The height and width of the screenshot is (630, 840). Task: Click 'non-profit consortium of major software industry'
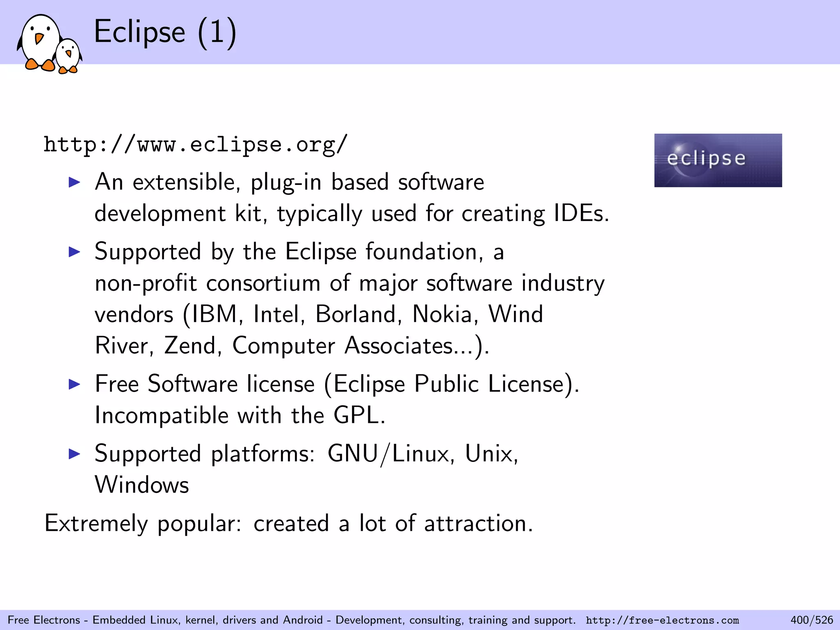349,283
